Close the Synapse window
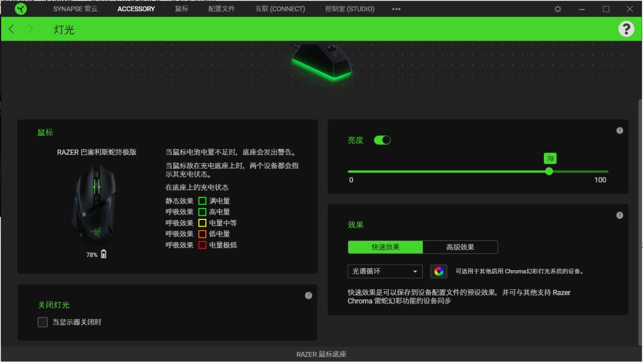Screen dimensions: 644x362 [630, 8]
